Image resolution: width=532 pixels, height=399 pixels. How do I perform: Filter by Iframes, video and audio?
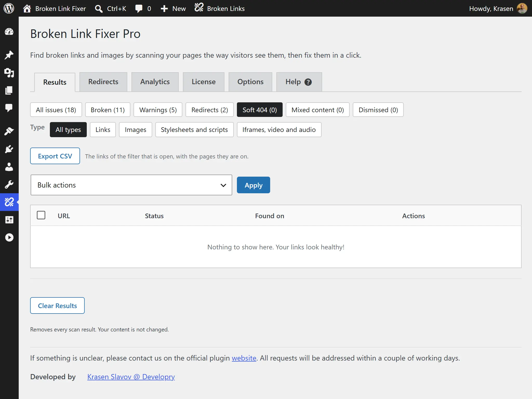coord(279,129)
